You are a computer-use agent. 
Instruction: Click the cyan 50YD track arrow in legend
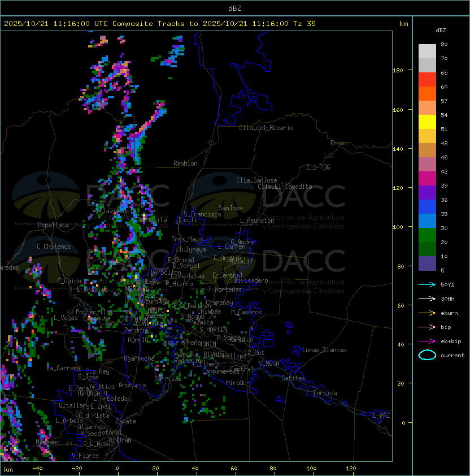[427, 284]
